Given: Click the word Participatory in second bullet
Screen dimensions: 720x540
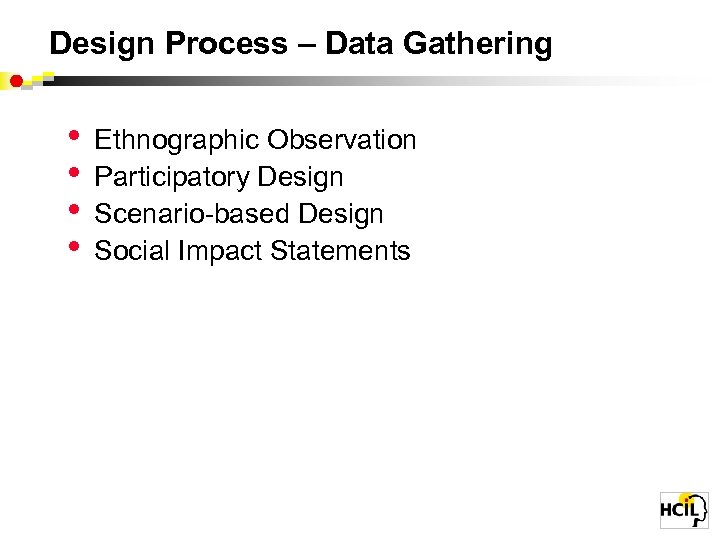Looking at the screenshot, I should [171, 178].
